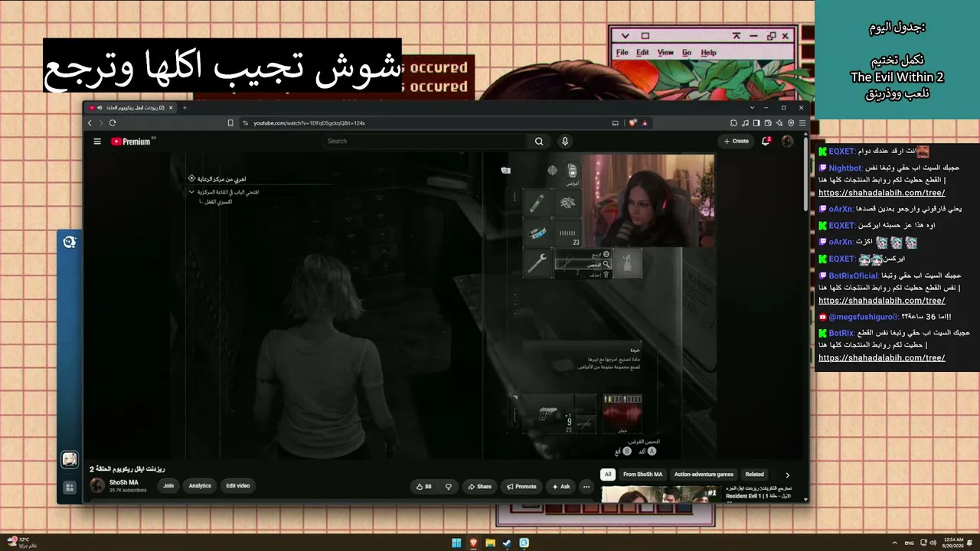The height and width of the screenshot is (551, 980).
Task: Open the Resident Evil 1 suggested video
Action: (x=660, y=494)
